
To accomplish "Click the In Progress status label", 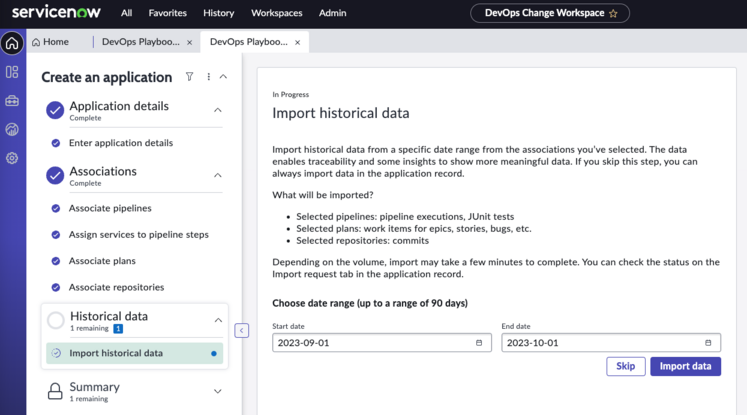I will tap(290, 94).
